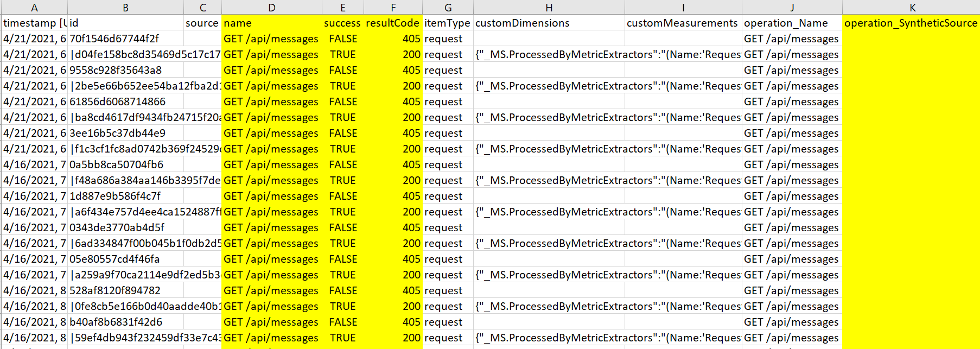Viewport: 980px width, 349px height.
Task: Select column header A to highlight timestamp column
Action: tap(34, 7)
